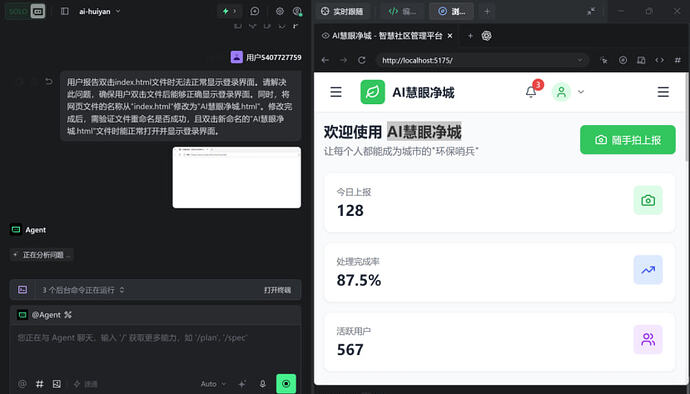Open the left hamburger menu on the web page

pos(336,92)
